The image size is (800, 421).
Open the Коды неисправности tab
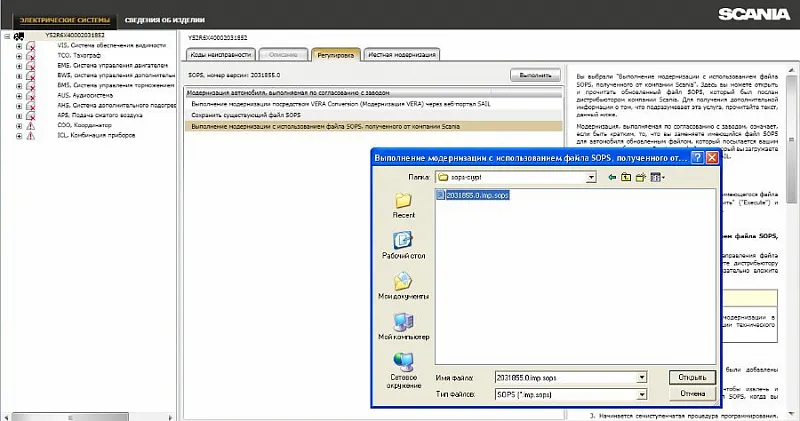coord(221,55)
